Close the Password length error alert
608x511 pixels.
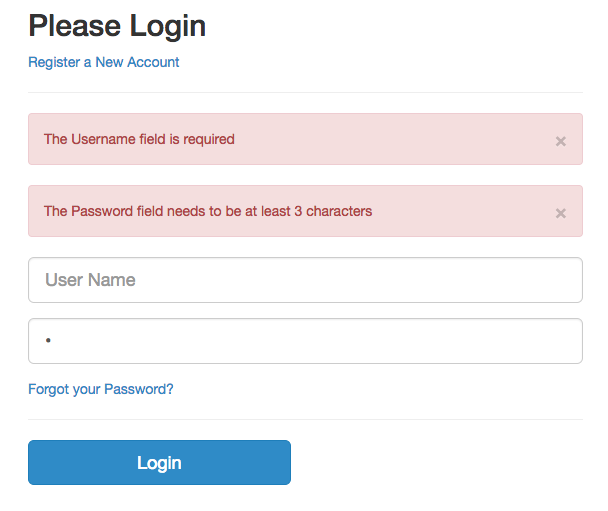pos(561,213)
